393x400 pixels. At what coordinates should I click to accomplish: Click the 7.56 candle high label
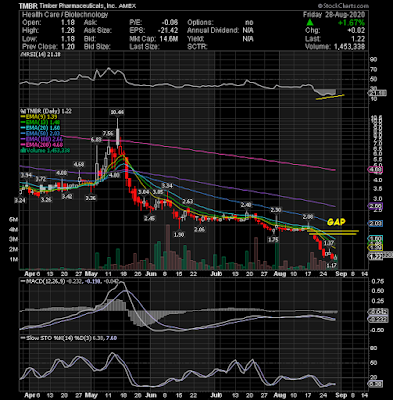pos(108,134)
